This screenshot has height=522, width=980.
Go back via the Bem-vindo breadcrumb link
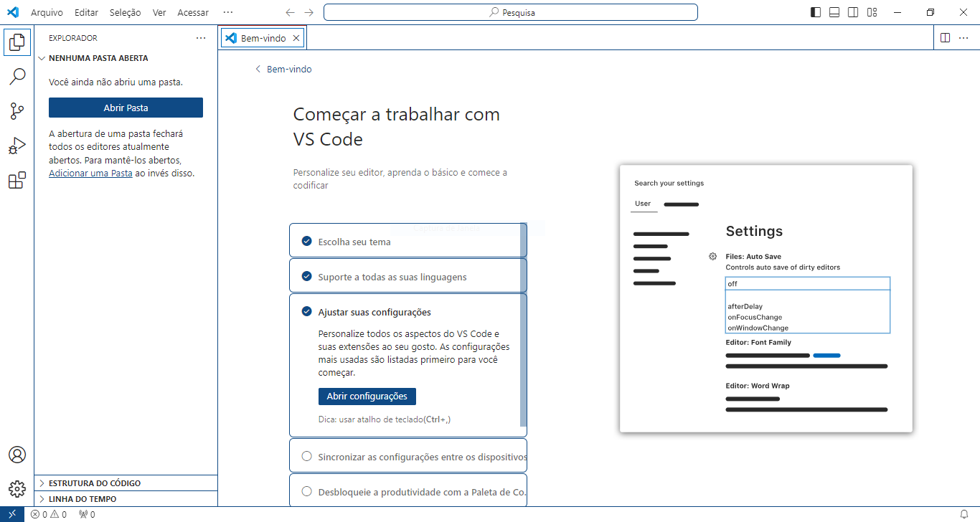coord(284,69)
